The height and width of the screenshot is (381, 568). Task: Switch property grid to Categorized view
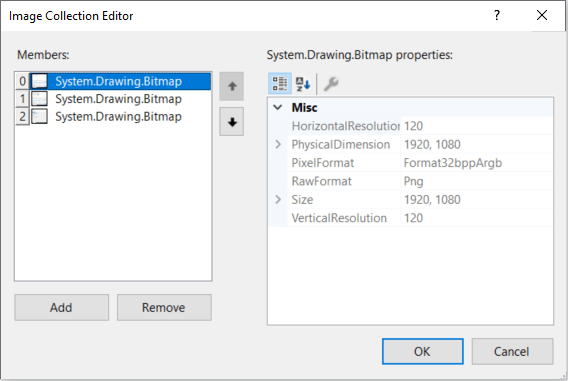point(280,84)
